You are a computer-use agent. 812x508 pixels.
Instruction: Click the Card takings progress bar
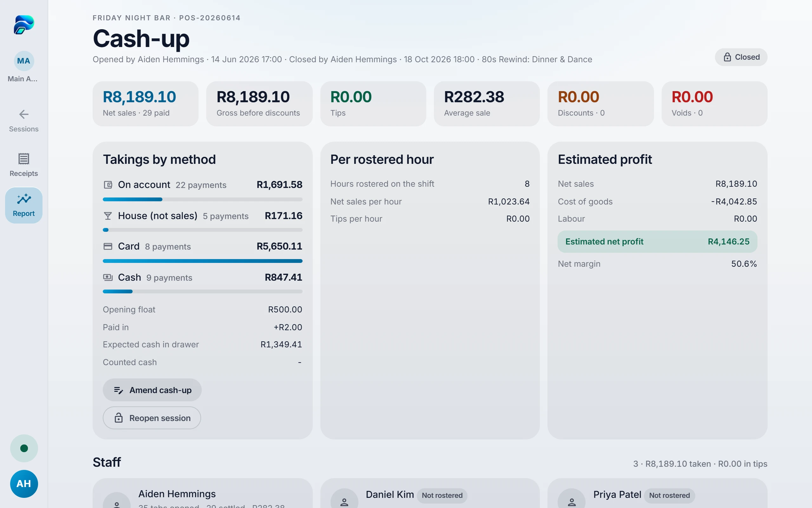202,261
